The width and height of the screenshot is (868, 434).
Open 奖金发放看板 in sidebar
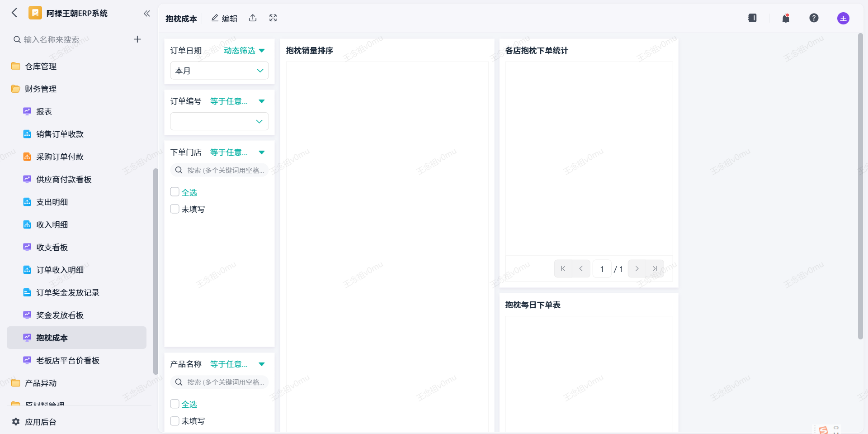pos(77,315)
